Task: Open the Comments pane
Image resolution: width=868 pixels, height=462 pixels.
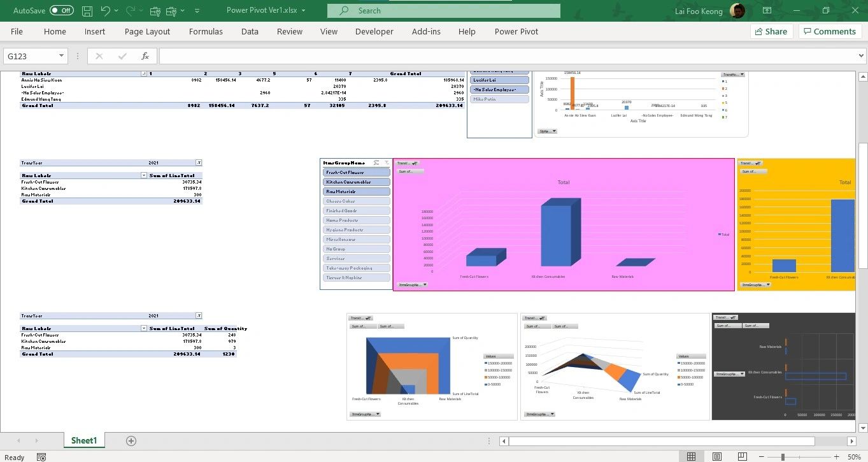Action: coord(829,31)
